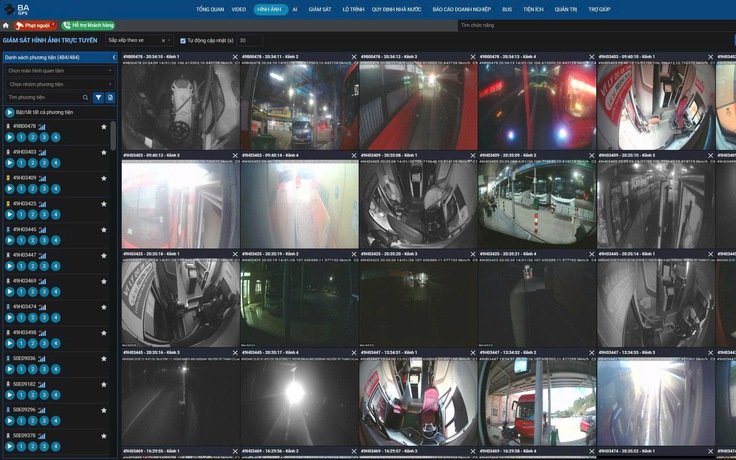Toggle the Tự động cập nhật checkbox
This screenshot has width=736, height=460.
181,40
